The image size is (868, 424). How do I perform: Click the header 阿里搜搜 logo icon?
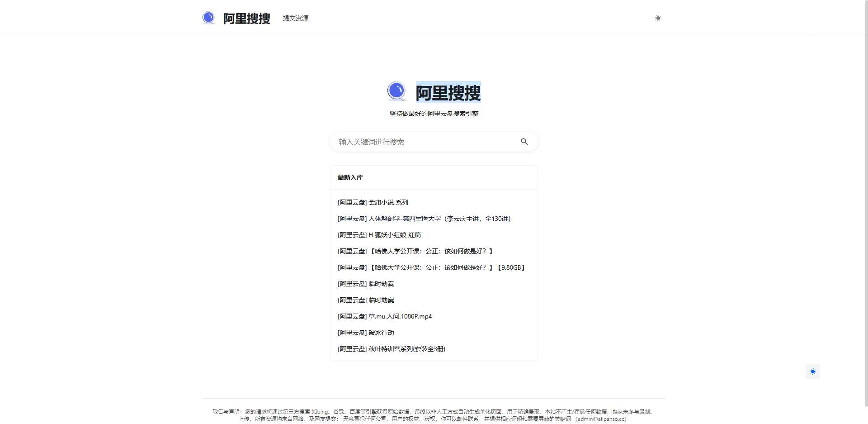coord(208,18)
